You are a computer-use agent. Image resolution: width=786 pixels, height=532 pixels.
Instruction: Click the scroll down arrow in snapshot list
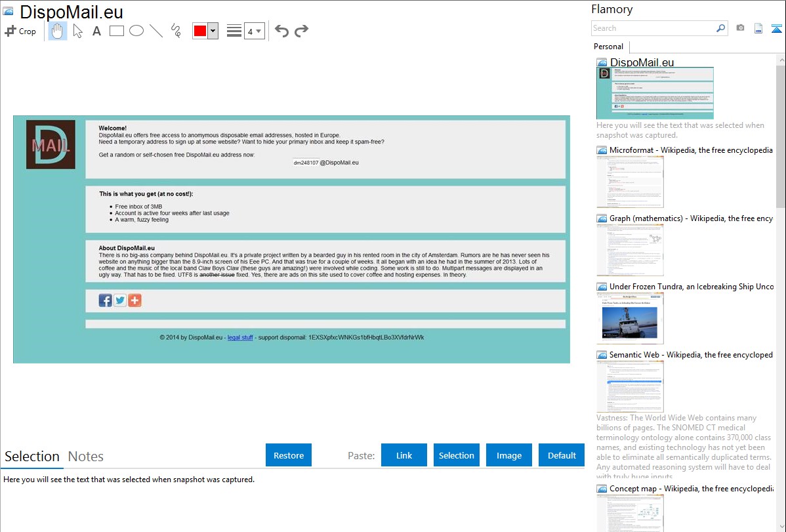tap(781, 527)
